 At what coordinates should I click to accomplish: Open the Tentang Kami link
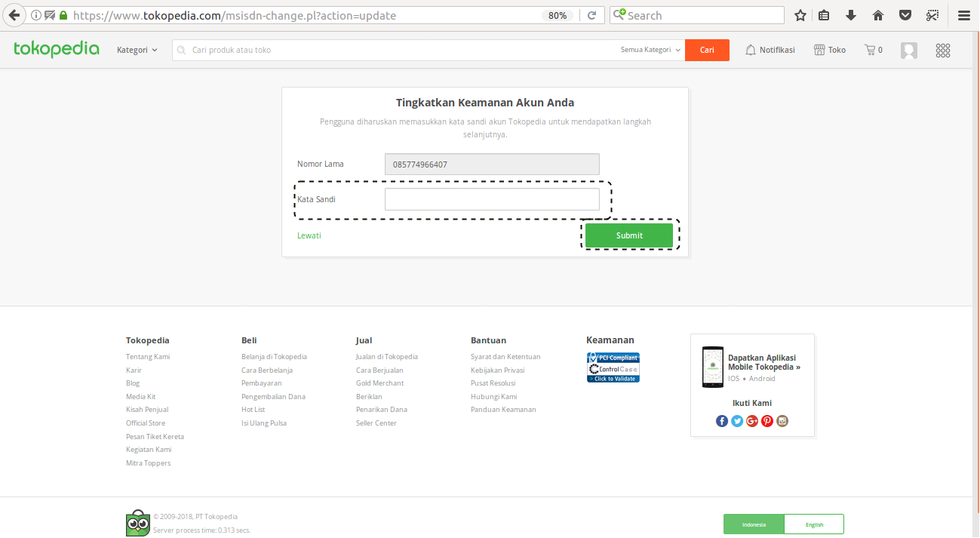[x=148, y=357]
